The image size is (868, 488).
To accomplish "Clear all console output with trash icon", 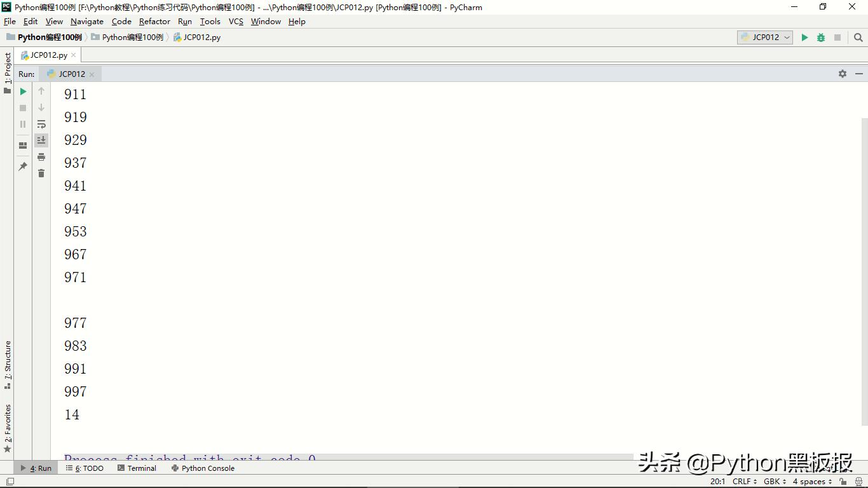I will [x=41, y=173].
